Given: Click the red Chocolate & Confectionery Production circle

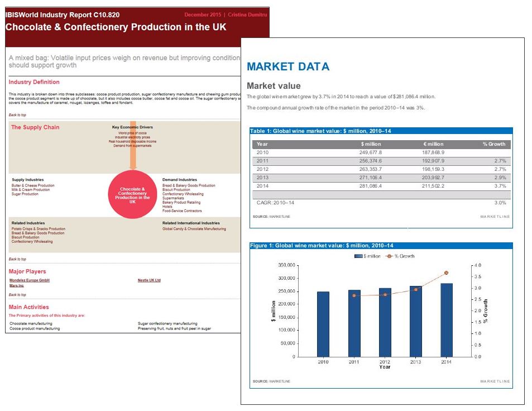Looking at the screenshot, I should pos(132,194).
